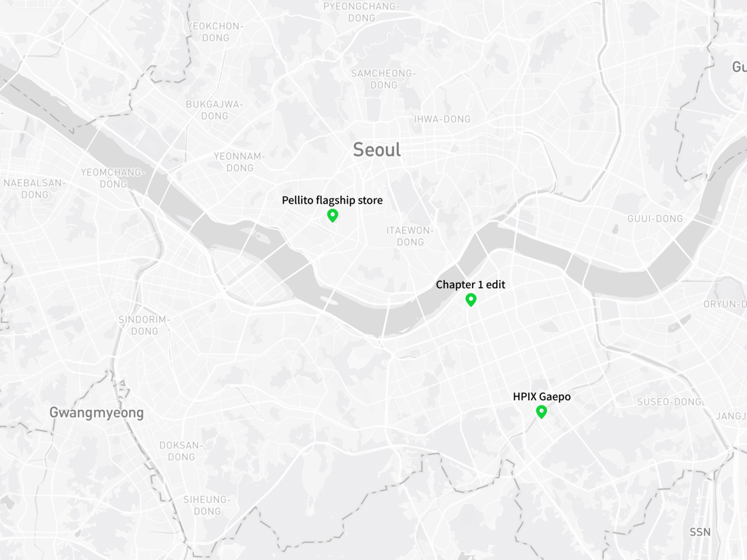This screenshot has width=747, height=560.
Task: Click the Seoul city label
Action: (x=377, y=150)
